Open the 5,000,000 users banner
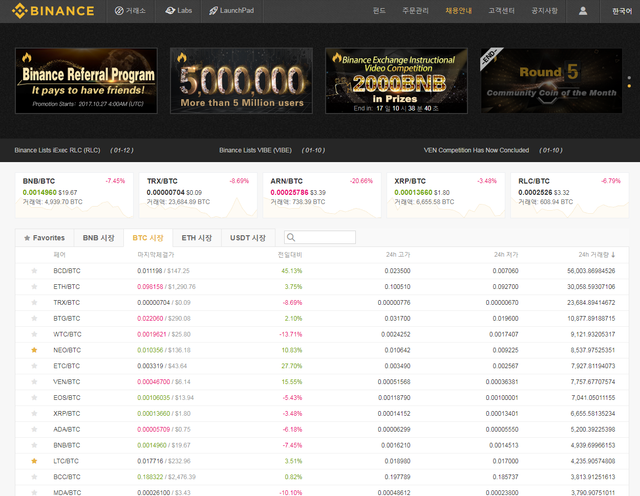 tap(241, 81)
